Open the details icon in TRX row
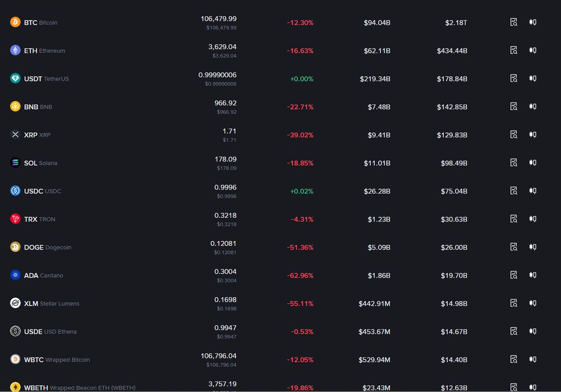This screenshot has height=392, width=561. click(x=514, y=219)
